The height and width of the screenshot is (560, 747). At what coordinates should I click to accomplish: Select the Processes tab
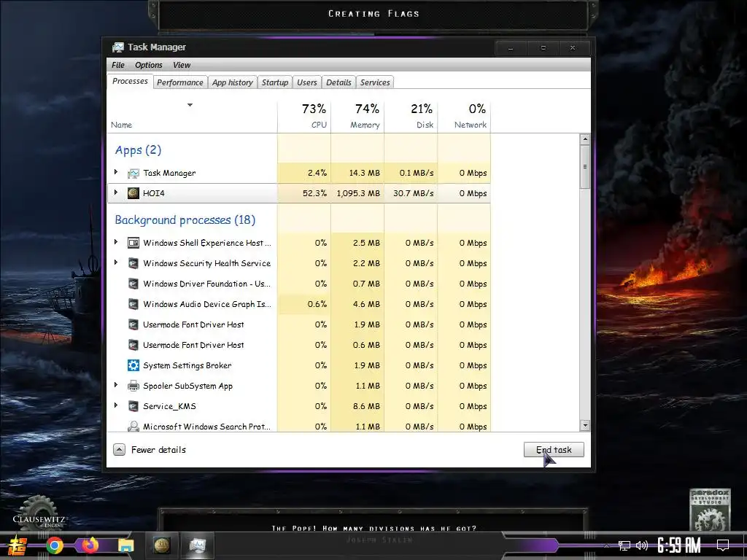[130, 82]
